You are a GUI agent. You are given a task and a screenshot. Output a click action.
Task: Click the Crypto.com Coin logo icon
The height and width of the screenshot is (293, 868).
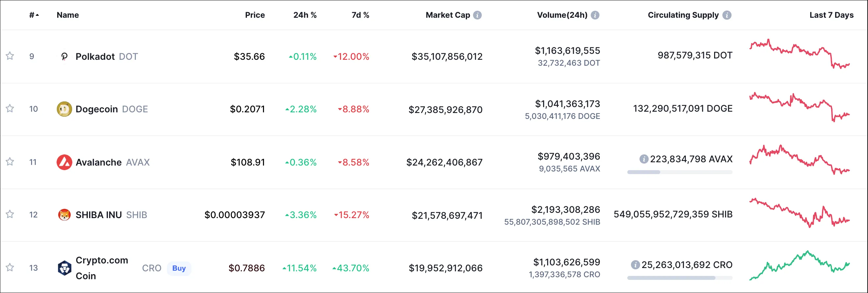tap(64, 268)
